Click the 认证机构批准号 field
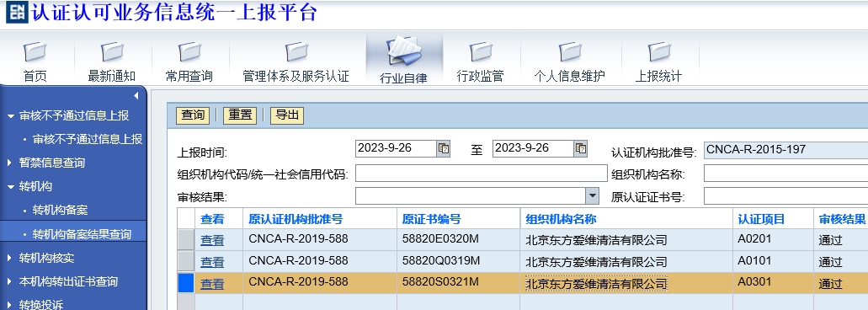868x310 pixels. [785, 149]
